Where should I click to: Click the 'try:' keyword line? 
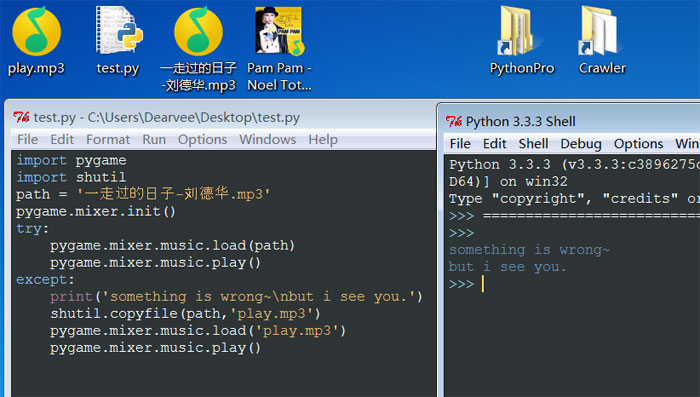(32, 228)
